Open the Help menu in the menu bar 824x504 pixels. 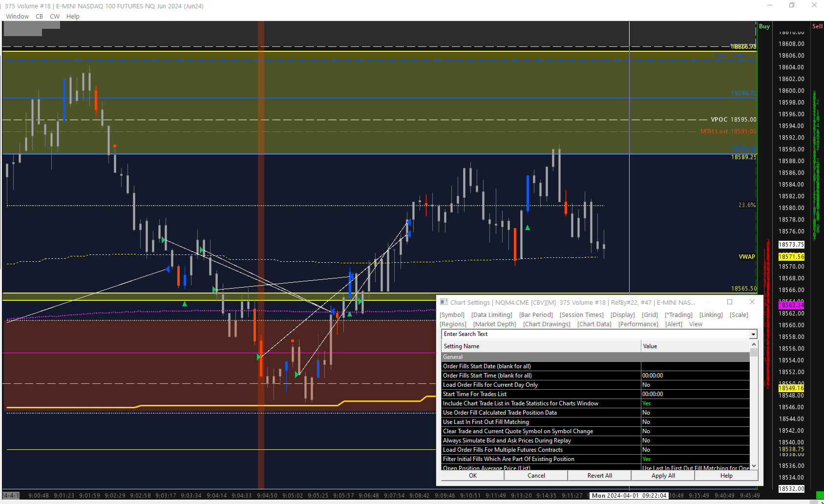(x=73, y=16)
